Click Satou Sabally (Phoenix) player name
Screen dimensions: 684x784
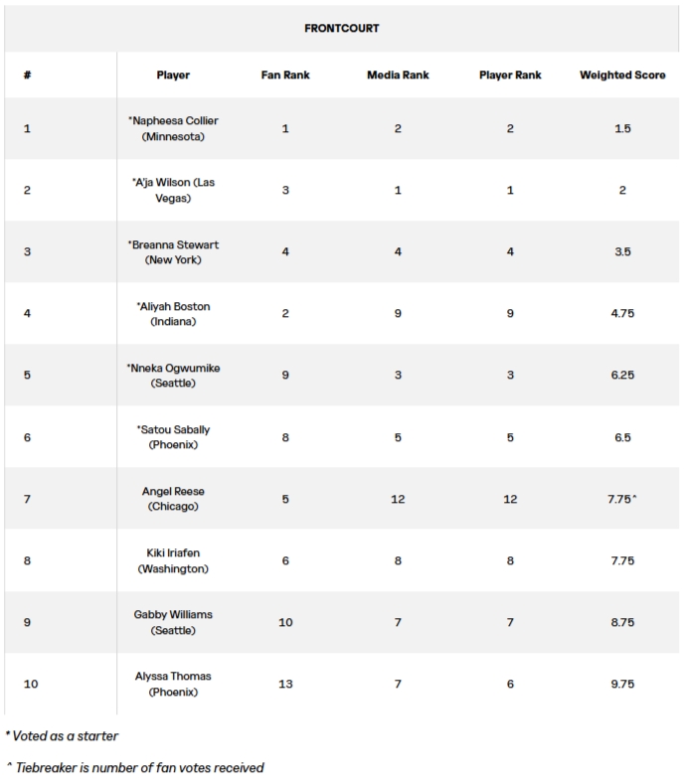(x=173, y=437)
